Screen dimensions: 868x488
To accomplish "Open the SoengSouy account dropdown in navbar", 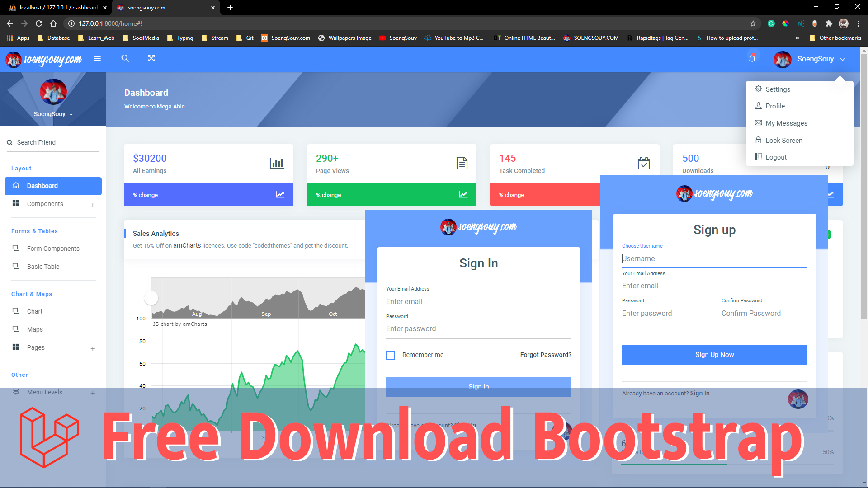I will tap(815, 59).
